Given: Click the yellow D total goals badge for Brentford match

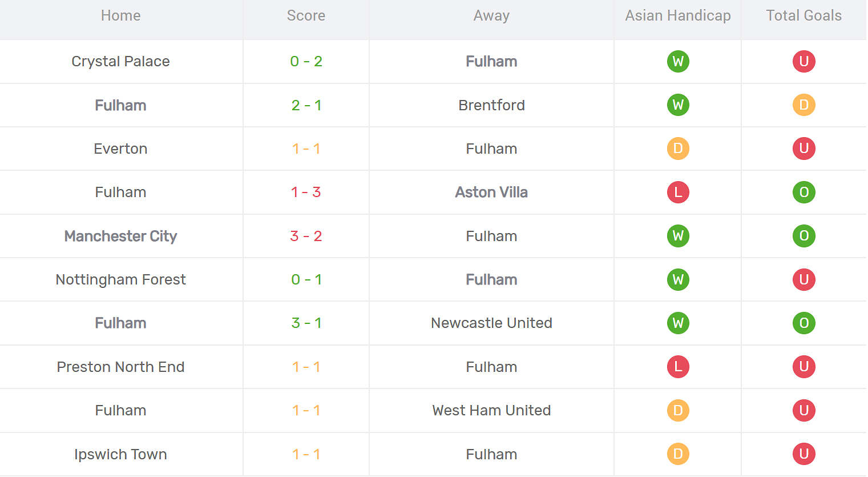Looking at the screenshot, I should click(x=804, y=105).
